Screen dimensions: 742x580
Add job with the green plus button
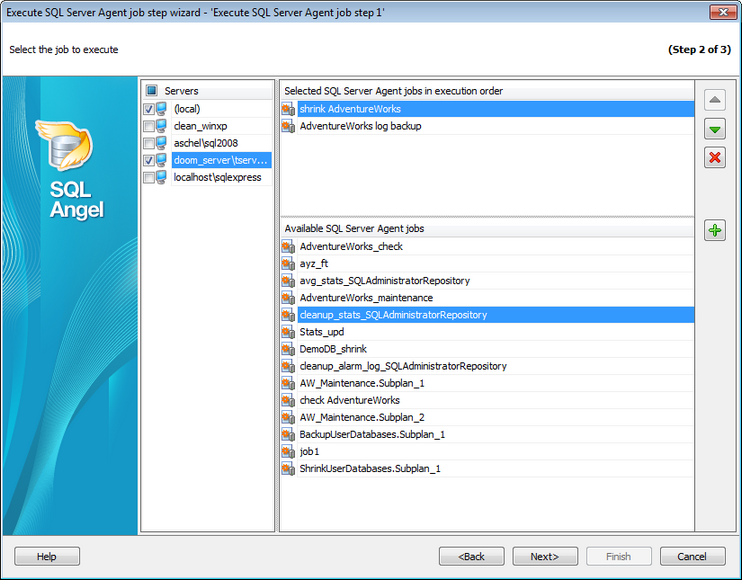[715, 230]
